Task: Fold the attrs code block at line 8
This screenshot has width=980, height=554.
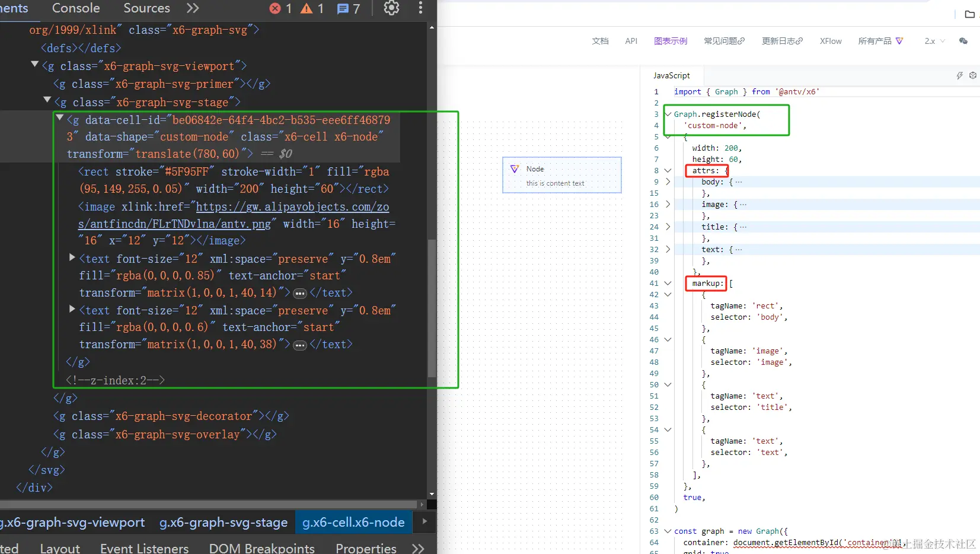Action: (668, 171)
